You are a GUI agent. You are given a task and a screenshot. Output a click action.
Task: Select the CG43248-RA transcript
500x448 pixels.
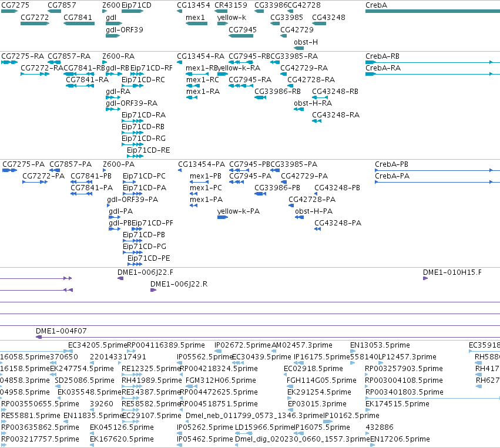pos(317,121)
